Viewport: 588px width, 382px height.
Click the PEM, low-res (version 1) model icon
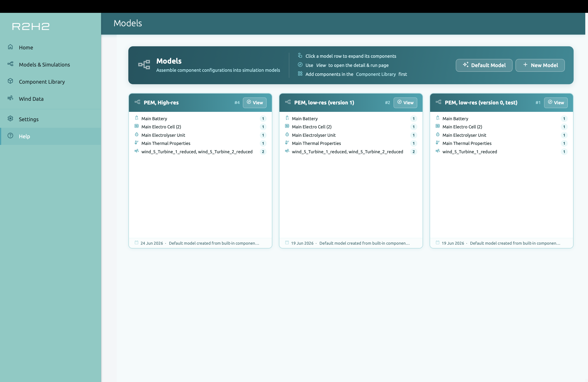(288, 102)
